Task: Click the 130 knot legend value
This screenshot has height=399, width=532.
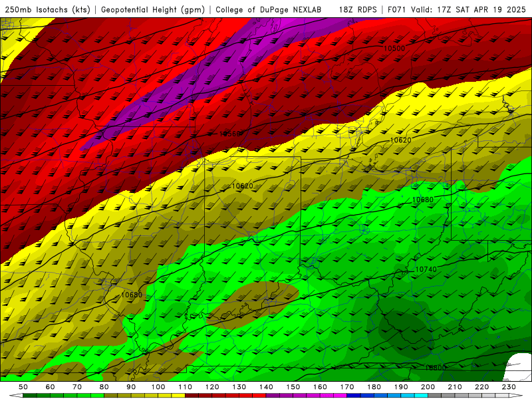Action: pyautogui.click(x=239, y=387)
